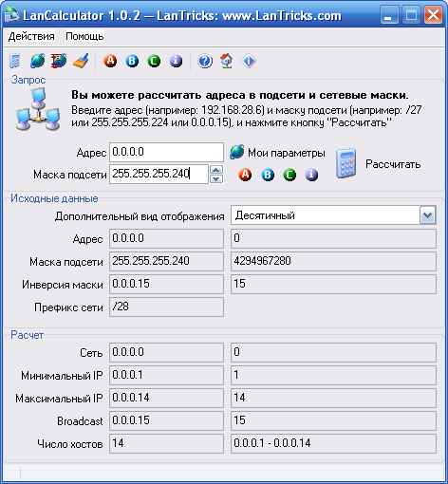Increase subnet mask with the up arrow
The width and height of the screenshot is (448, 484).
[216, 170]
